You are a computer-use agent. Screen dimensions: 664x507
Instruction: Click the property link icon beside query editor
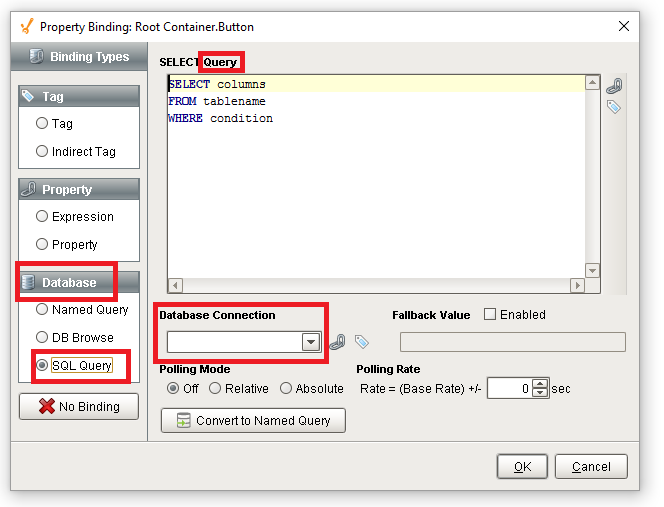614,86
